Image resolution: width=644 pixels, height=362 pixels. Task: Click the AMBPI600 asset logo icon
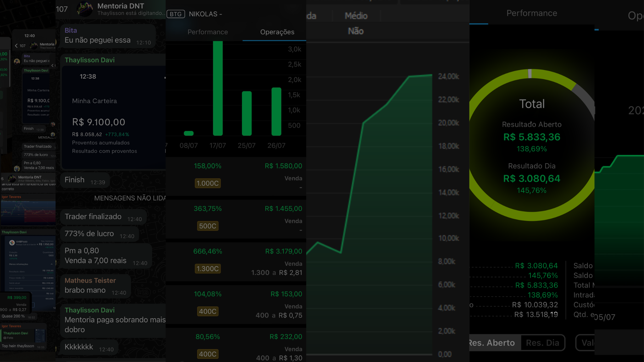12,243
